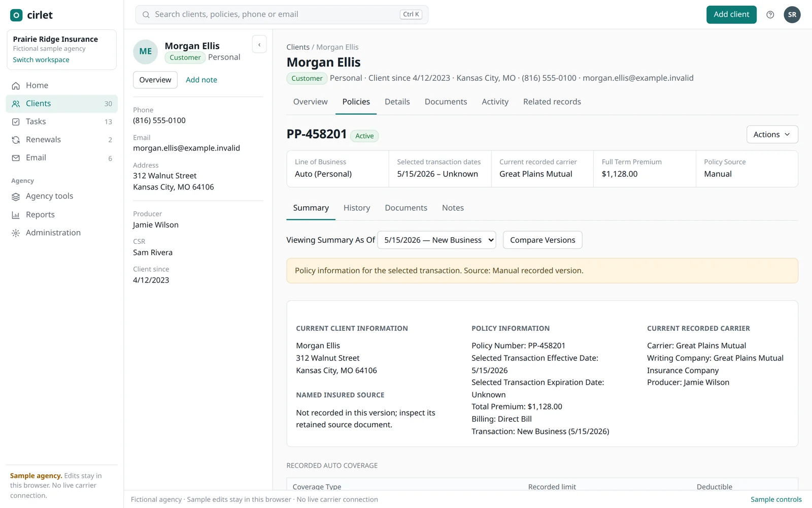Image resolution: width=812 pixels, height=508 pixels.
Task: Open the Viewing Summary As Of selector
Action: [437, 240]
